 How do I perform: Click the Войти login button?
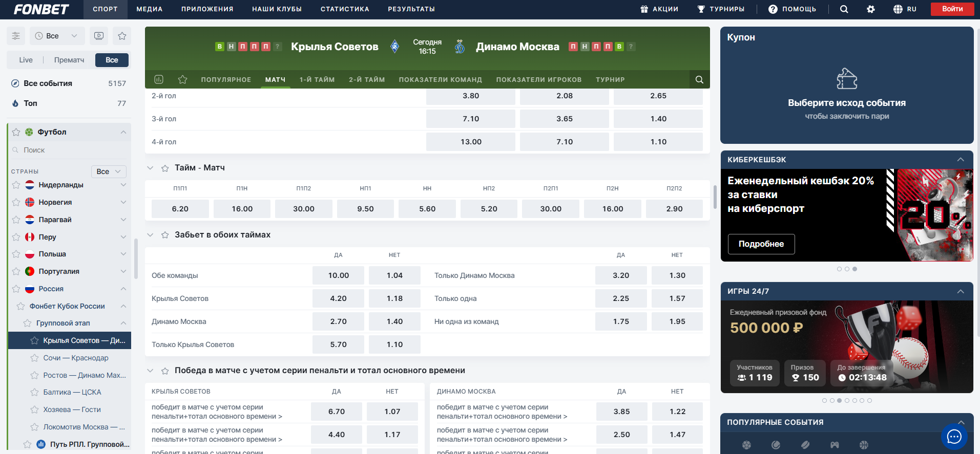pyautogui.click(x=952, y=9)
